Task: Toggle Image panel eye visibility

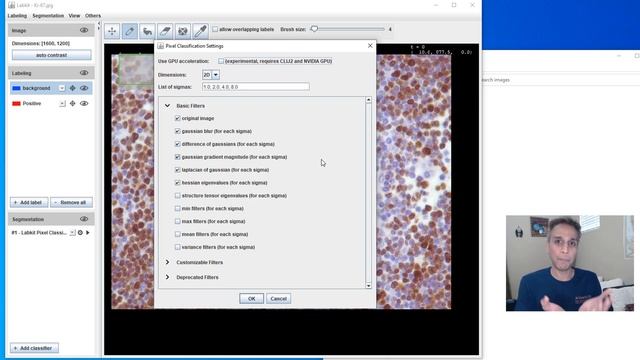Action: (x=84, y=30)
